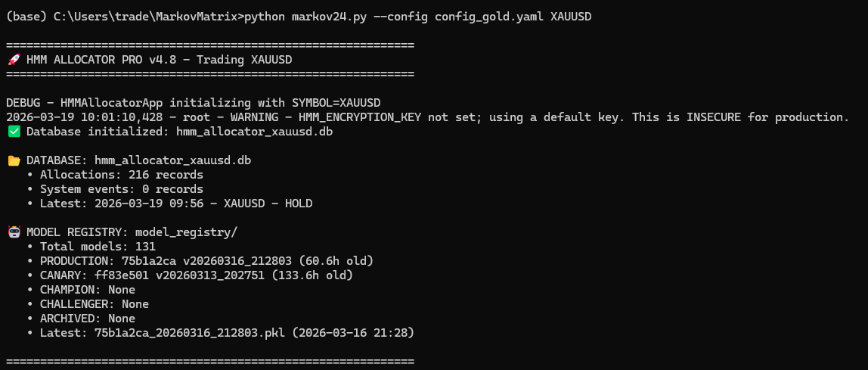Click the rocket emoji before HMM ALLOCATOR PRO
868x370 pixels.
click(13, 60)
